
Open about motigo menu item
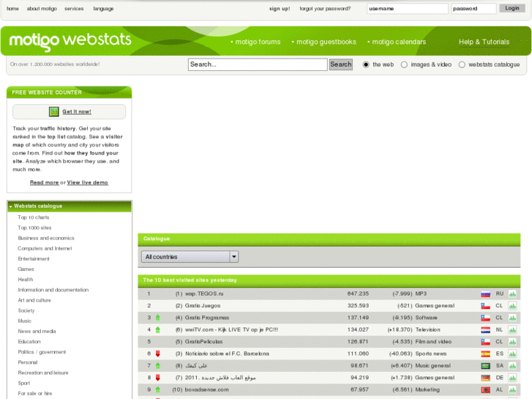coord(42,9)
